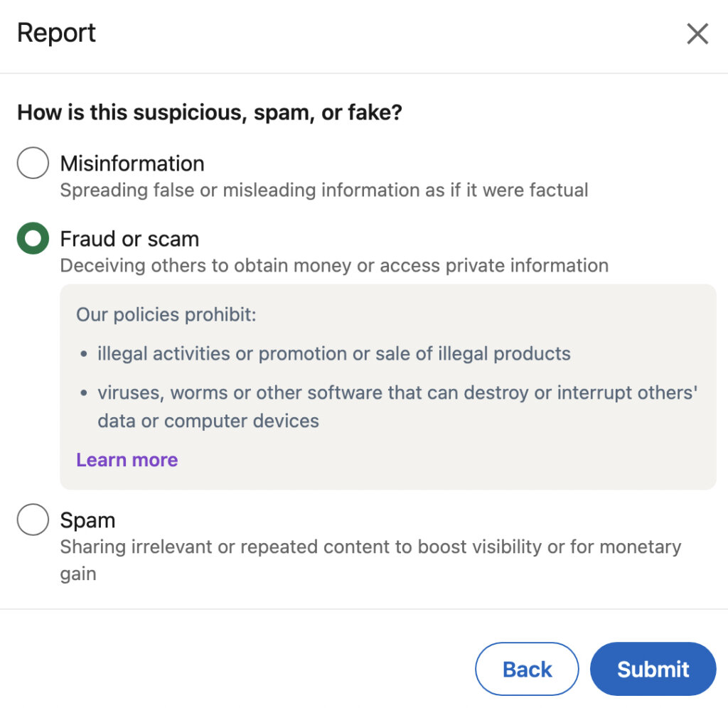
Task: Select the Fraud or scam option
Action: tap(32, 238)
